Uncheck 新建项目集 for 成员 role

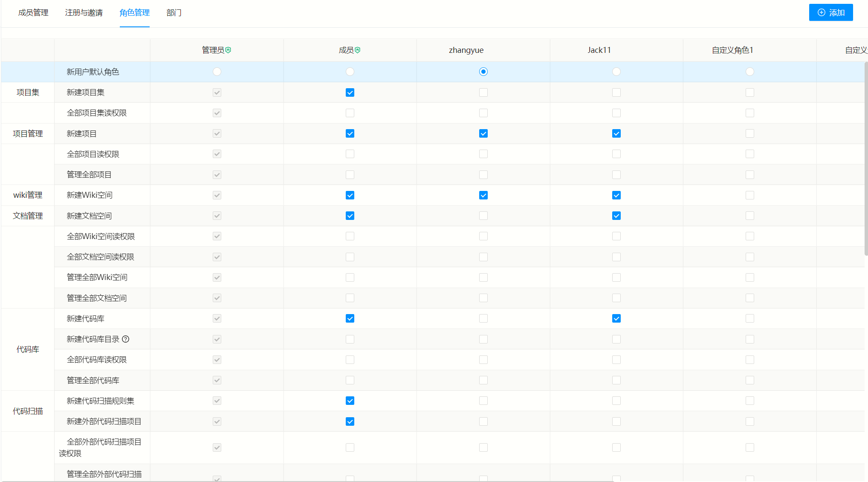click(350, 92)
